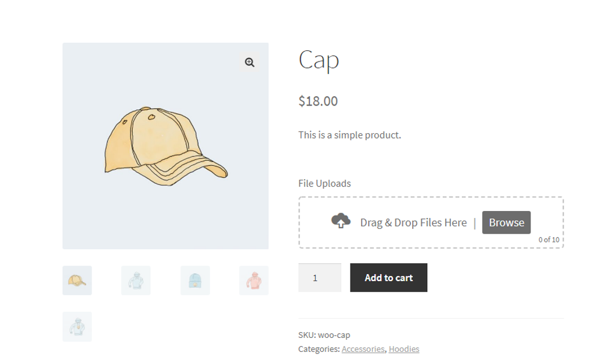Click inside the quantity input field

[x=319, y=278]
